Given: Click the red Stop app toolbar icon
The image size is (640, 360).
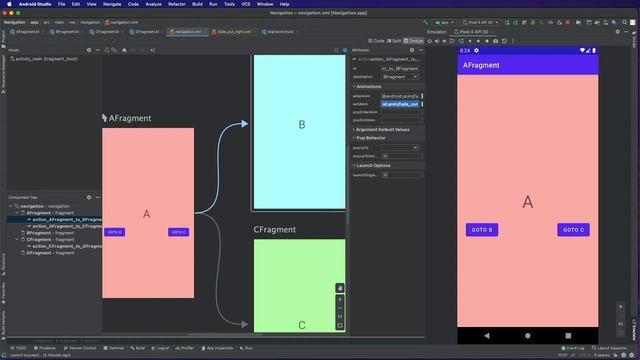Looking at the screenshot, I should click(568, 22).
